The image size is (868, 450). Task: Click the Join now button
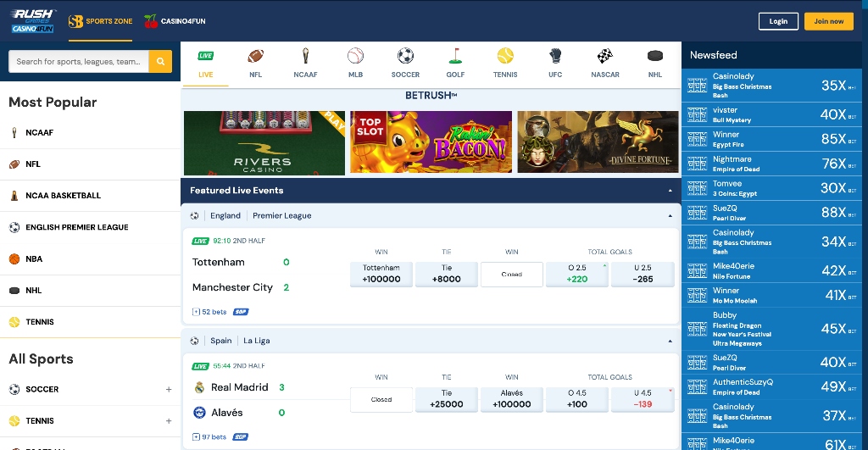point(829,21)
